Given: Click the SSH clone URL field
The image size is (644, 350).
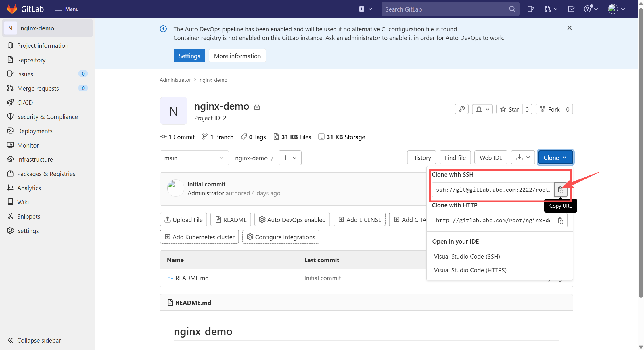Looking at the screenshot, I should pos(493,190).
